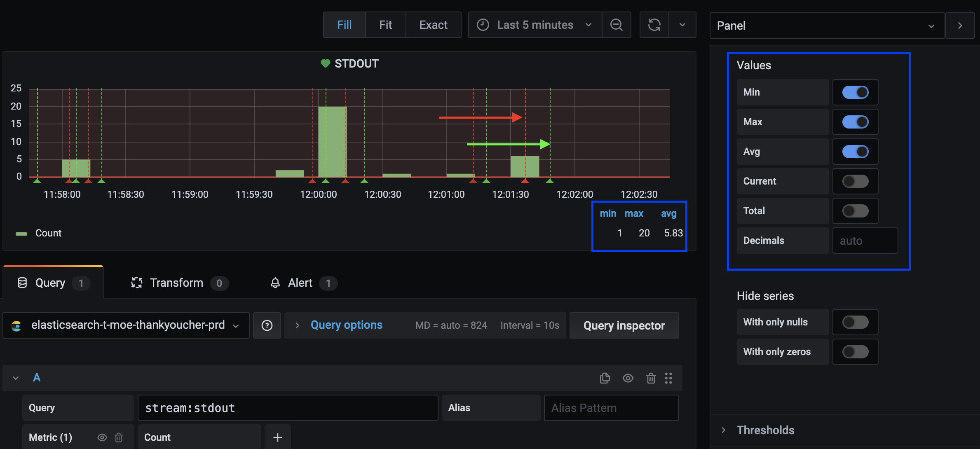The height and width of the screenshot is (449, 980).
Task: Click the Count legend series color swatch
Action: (21, 234)
